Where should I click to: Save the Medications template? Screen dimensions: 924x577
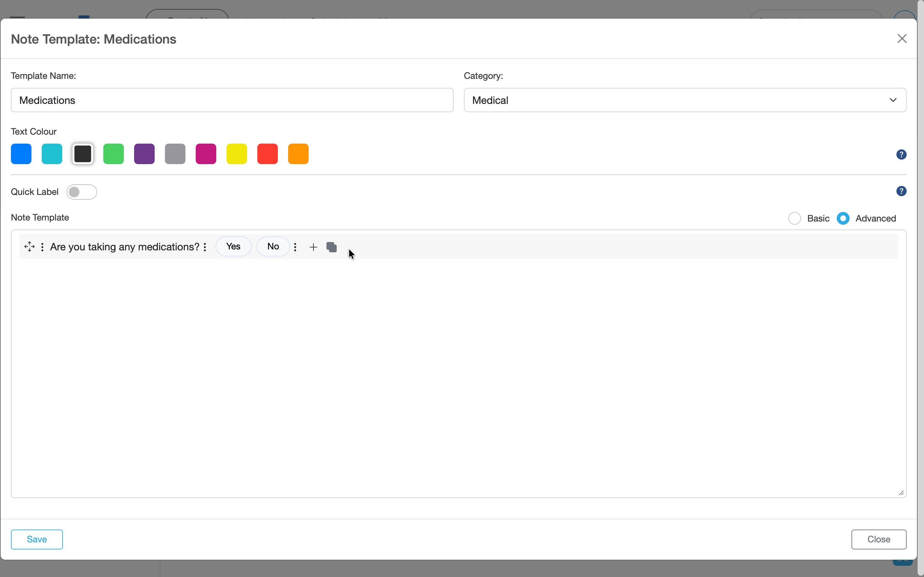[36, 539]
